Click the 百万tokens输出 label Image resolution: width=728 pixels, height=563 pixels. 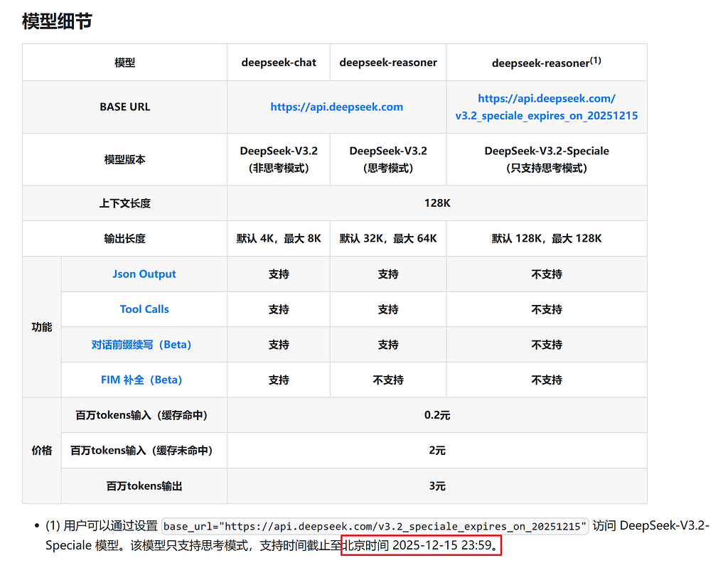click(144, 486)
